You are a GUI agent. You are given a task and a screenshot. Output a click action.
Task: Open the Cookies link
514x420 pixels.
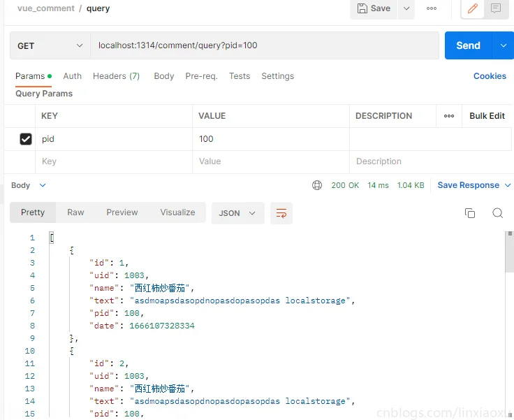tap(490, 76)
